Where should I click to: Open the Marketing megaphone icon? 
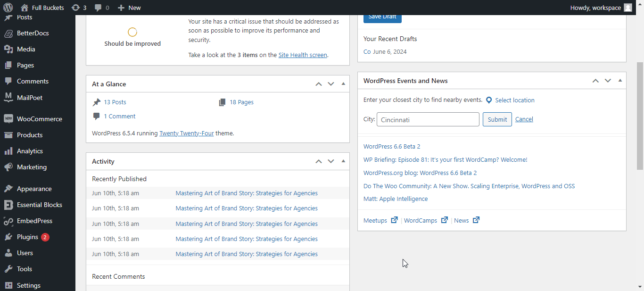click(x=8, y=167)
